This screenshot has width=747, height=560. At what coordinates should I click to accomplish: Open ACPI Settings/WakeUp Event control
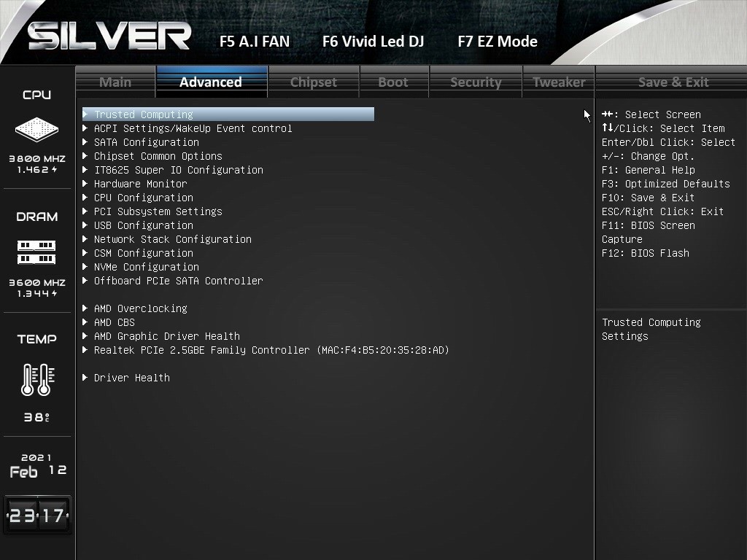[187, 128]
